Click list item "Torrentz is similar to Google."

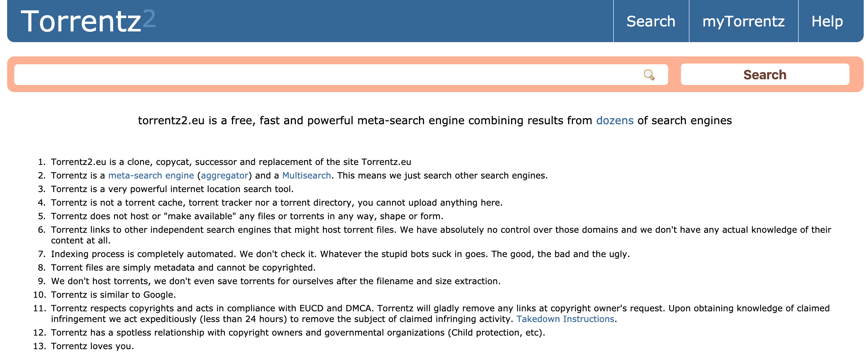(x=113, y=295)
